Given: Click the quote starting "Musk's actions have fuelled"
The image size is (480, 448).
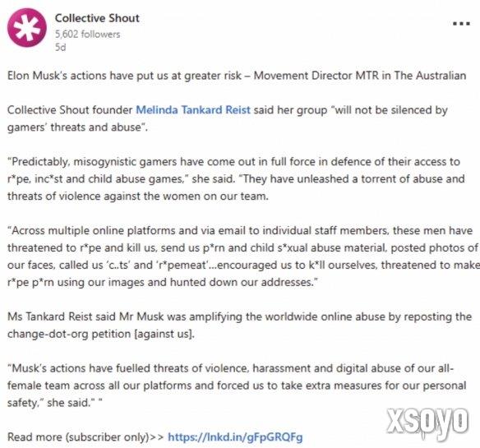Looking at the screenshot, I should coord(237,386).
